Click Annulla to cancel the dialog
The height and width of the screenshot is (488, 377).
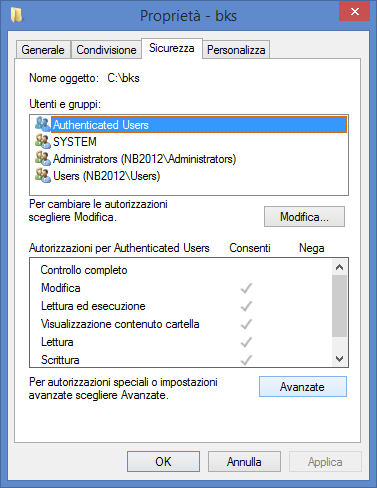(244, 462)
